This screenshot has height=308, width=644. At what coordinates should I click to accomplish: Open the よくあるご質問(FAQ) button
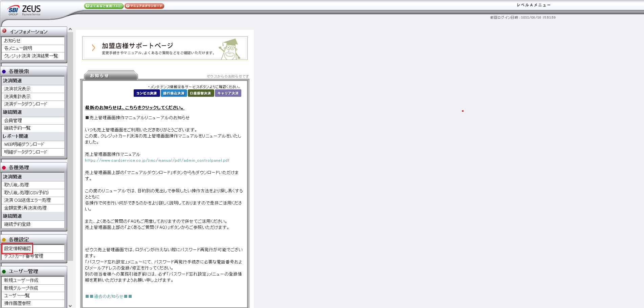[104, 6]
